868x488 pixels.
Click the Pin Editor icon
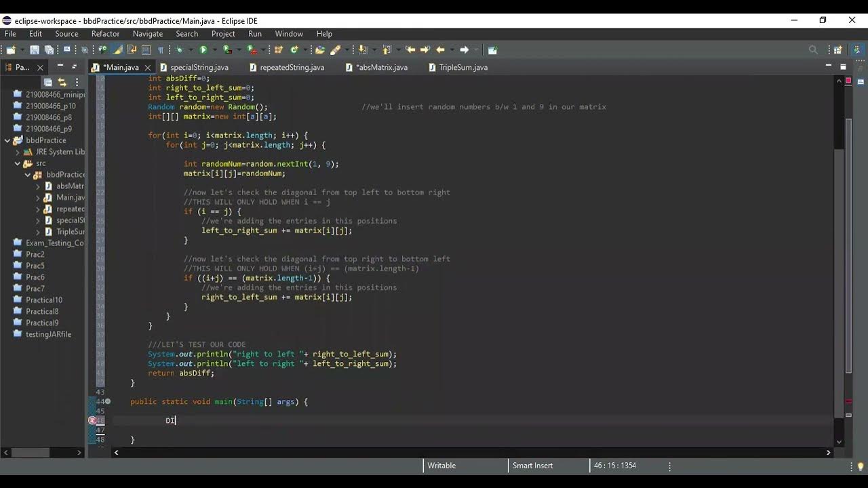tap(492, 49)
